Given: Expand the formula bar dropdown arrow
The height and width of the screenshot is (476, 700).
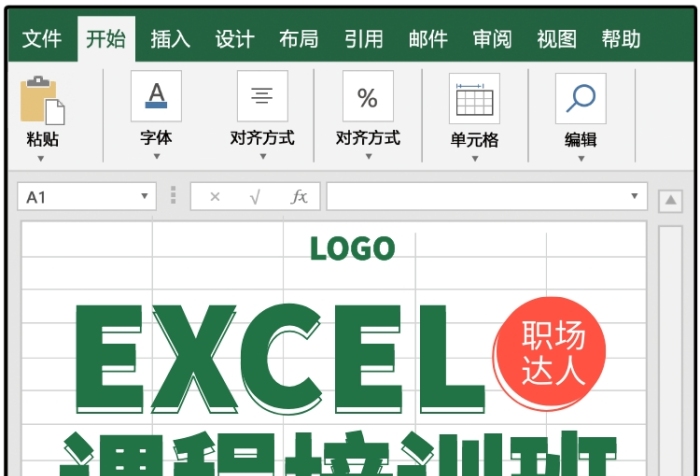Looking at the screenshot, I should [634, 196].
